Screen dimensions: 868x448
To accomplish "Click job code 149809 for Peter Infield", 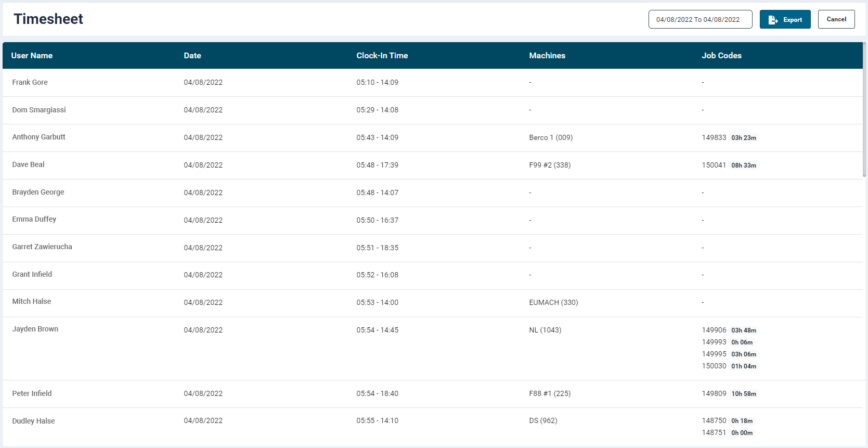I will point(714,393).
